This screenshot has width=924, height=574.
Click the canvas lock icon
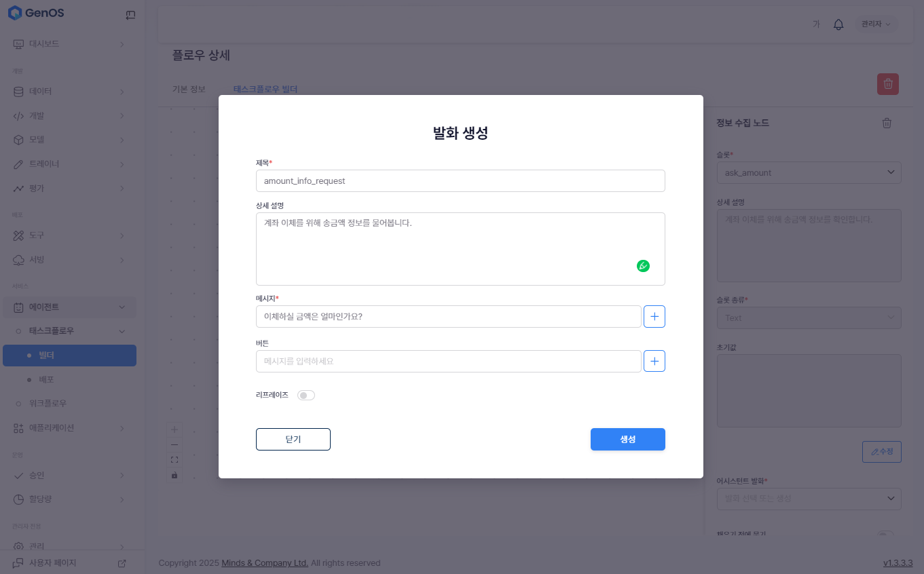[174, 475]
